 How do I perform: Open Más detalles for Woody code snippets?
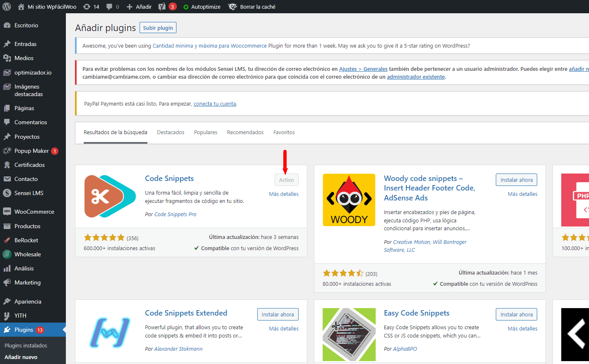point(523,194)
